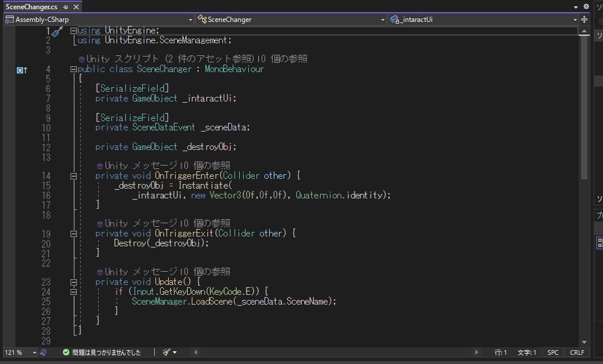Open the document list dropdown arrow
The width and height of the screenshot is (603, 364).
coord(576,7)
